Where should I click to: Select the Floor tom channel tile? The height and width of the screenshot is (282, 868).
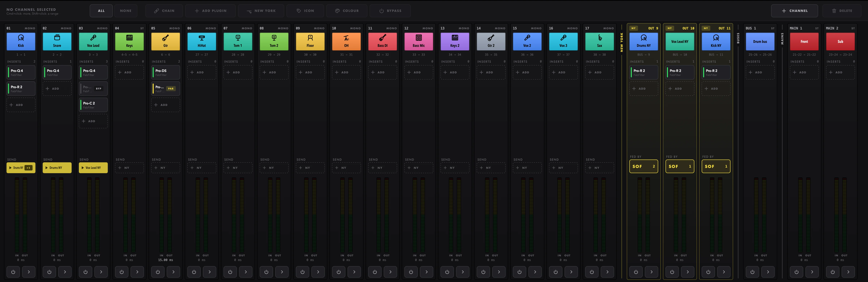tap(310, 41)
